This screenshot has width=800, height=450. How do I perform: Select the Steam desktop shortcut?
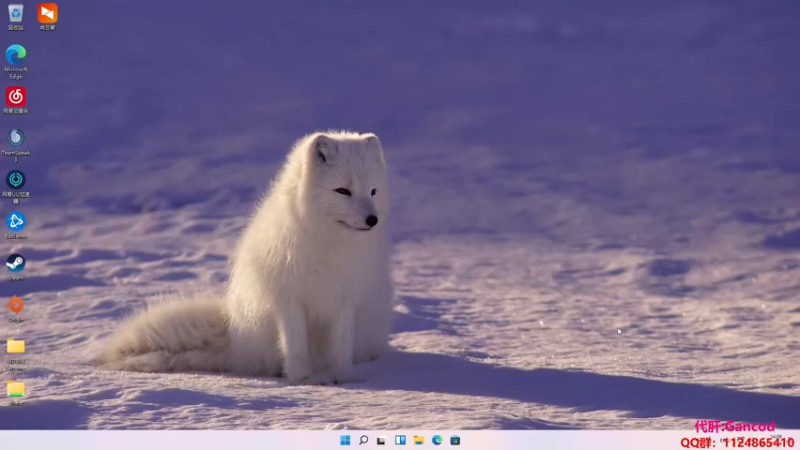(16, 267)
